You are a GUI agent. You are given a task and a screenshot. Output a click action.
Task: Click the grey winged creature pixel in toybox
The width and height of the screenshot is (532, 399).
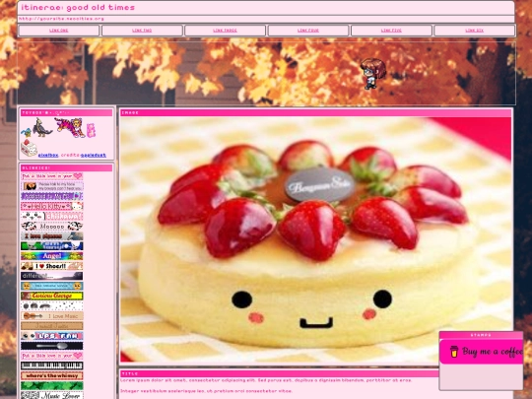tap(42, 127)
